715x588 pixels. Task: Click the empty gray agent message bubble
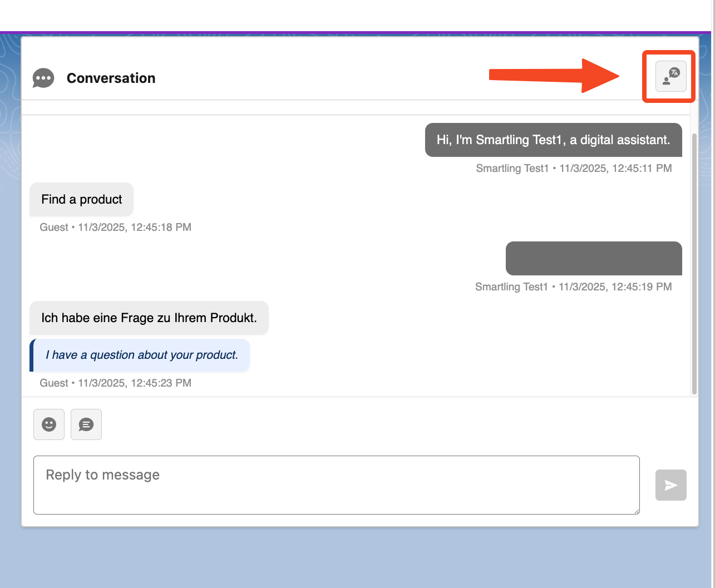pos(593,258)
